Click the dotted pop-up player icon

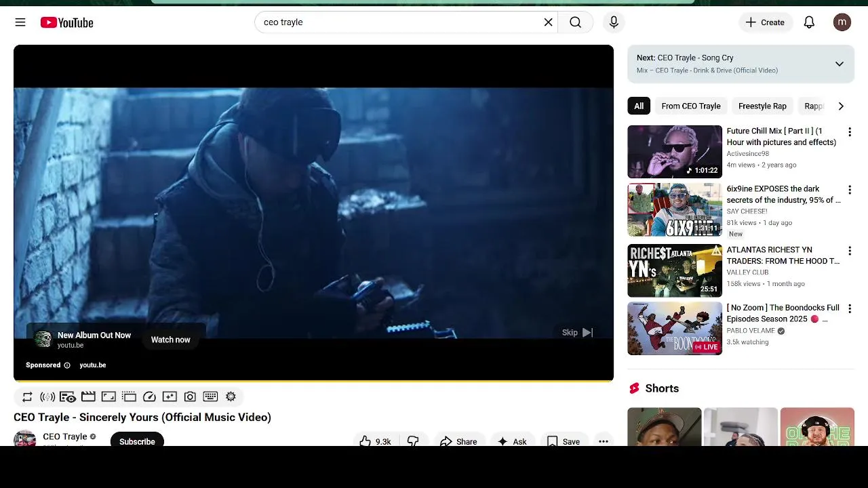pyautogui.click(x=130, y=396)
